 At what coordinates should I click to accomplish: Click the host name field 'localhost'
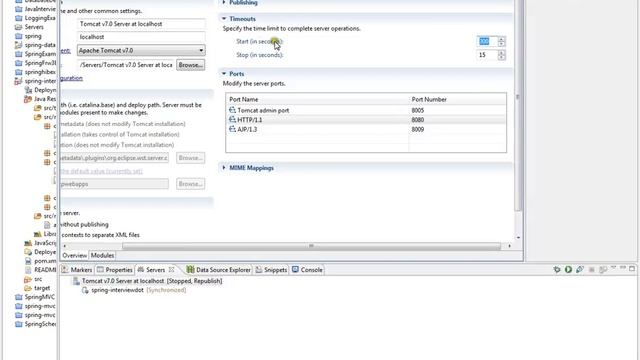coord(141,37)
